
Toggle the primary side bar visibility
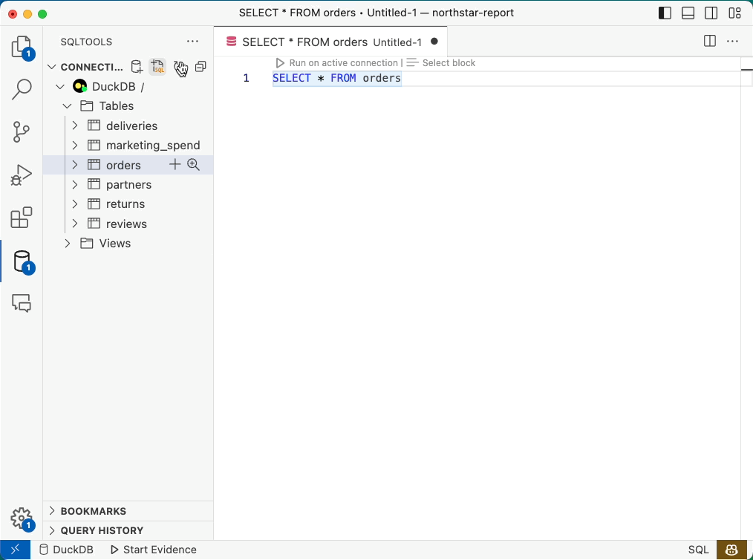coord(665,13)
